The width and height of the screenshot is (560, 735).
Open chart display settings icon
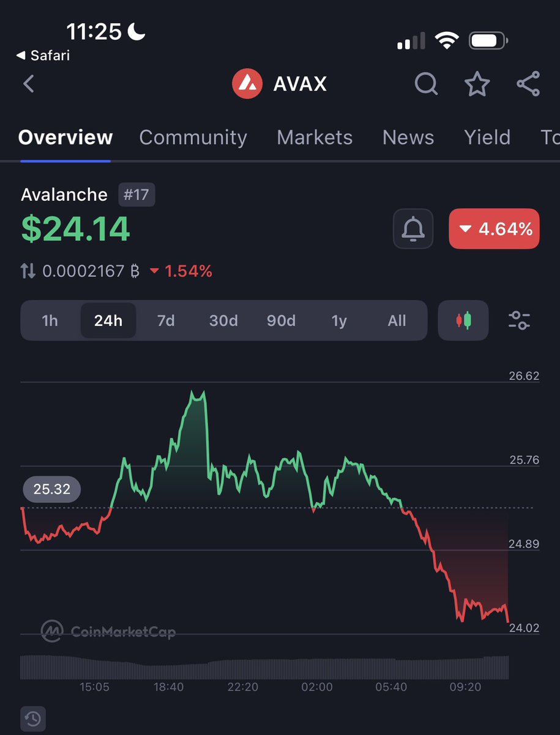click(x=519, y=320)
